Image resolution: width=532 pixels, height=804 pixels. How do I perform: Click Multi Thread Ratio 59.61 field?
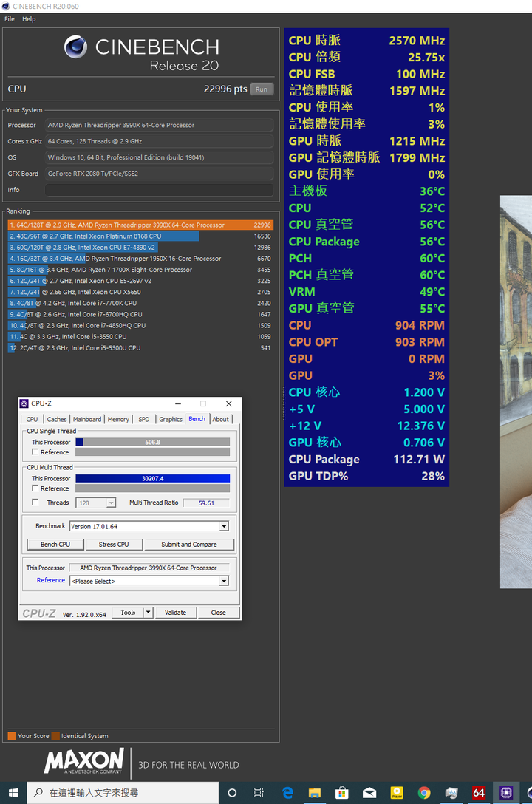[x=207, y=503]
